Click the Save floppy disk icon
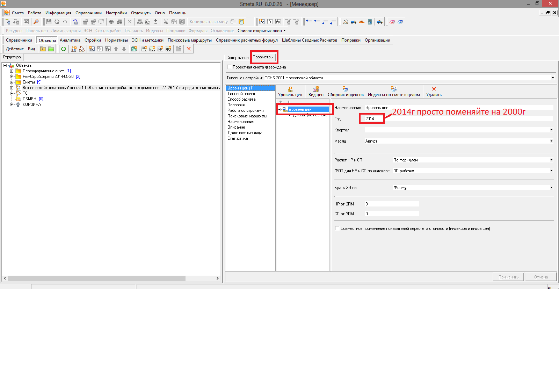This screenshot has height=392, width=559. click(x=49, y=22)
